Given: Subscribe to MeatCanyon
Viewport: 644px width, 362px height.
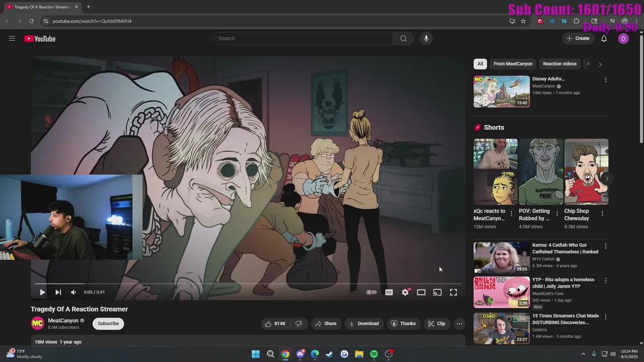Looking at the screenshot, I should click(108, 324).
